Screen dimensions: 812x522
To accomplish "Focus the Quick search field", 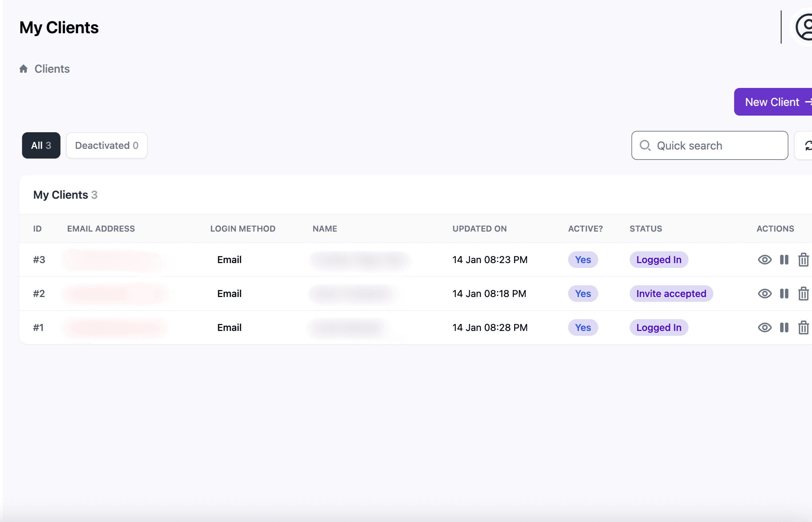I will (x=710, y=145).
